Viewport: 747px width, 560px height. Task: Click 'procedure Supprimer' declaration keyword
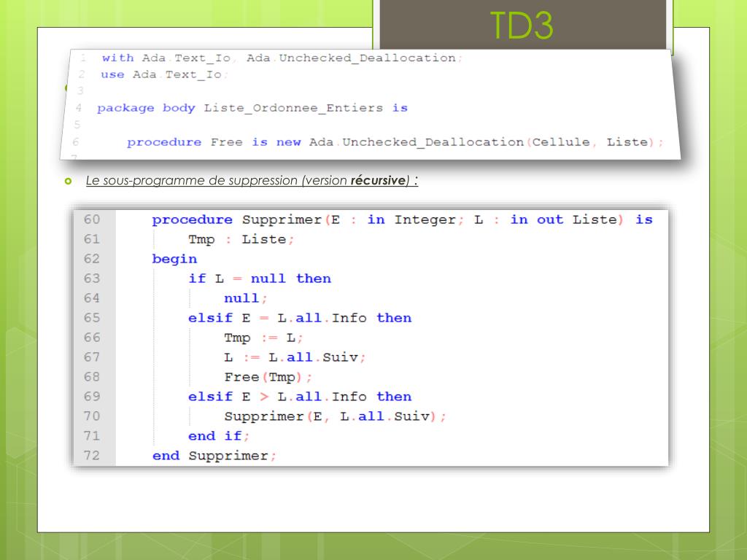click(x=192, y=220)
